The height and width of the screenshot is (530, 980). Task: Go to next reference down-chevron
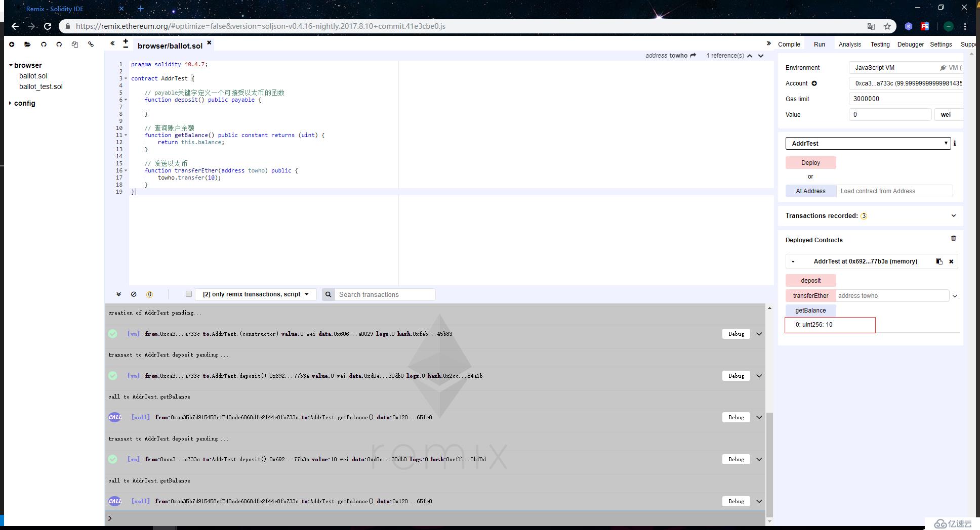761,56
